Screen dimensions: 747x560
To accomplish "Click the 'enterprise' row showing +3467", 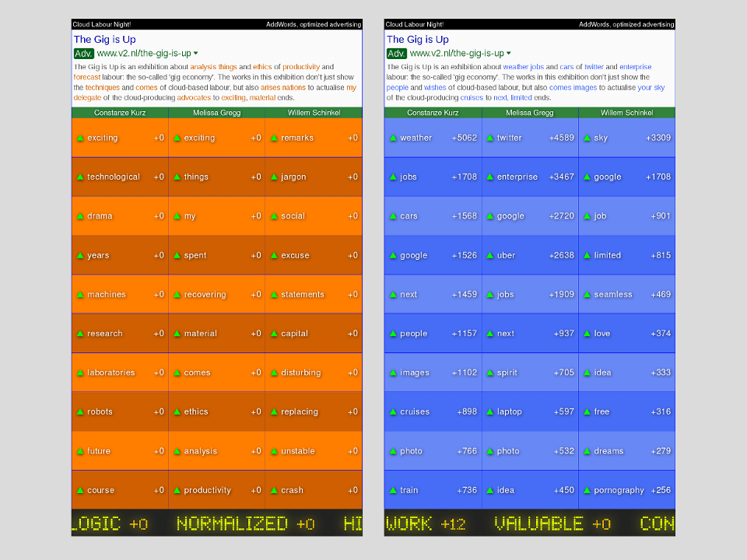I will coord(530,177).
